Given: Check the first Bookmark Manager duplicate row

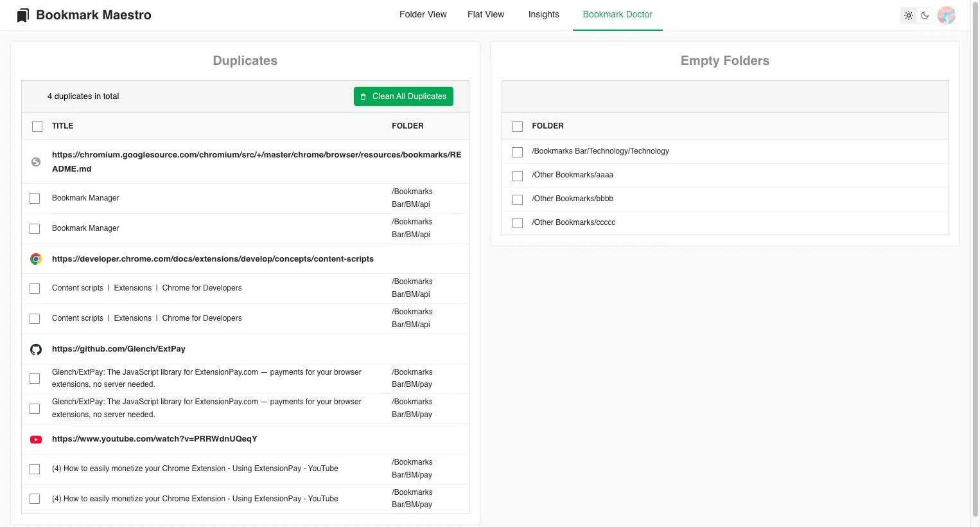Looking at the screenshot, I should 35,199.
